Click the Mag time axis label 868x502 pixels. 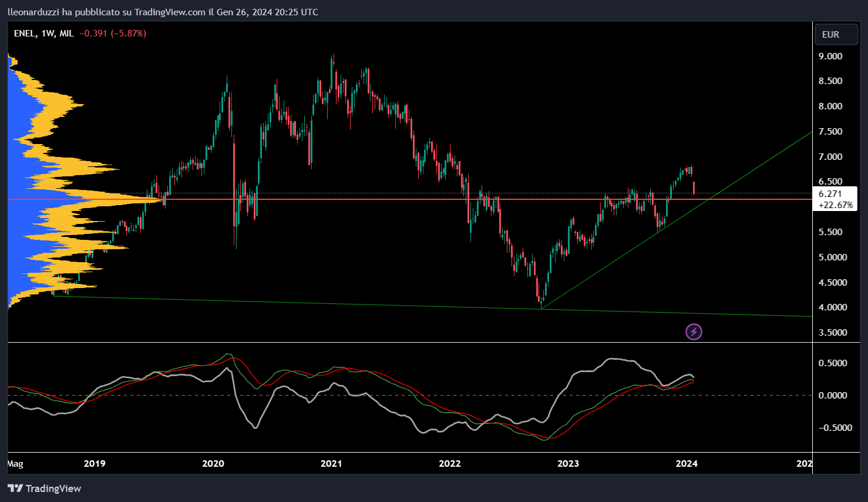tap(15, 464)
